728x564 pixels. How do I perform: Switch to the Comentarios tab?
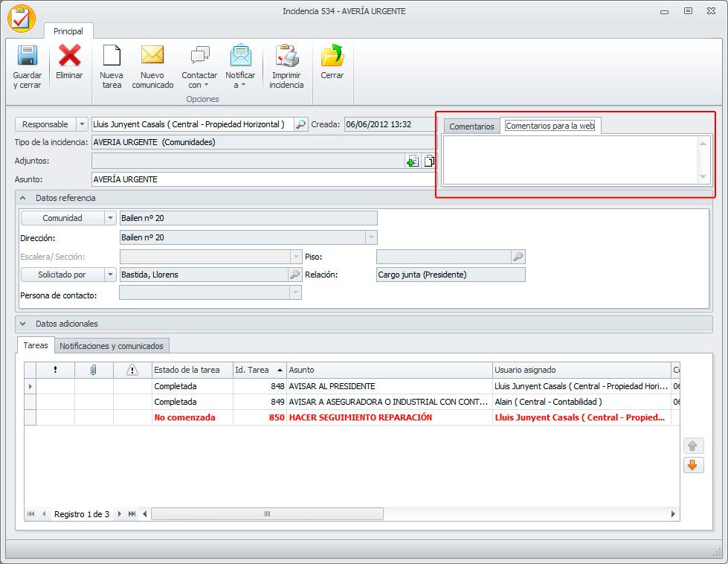471,126
